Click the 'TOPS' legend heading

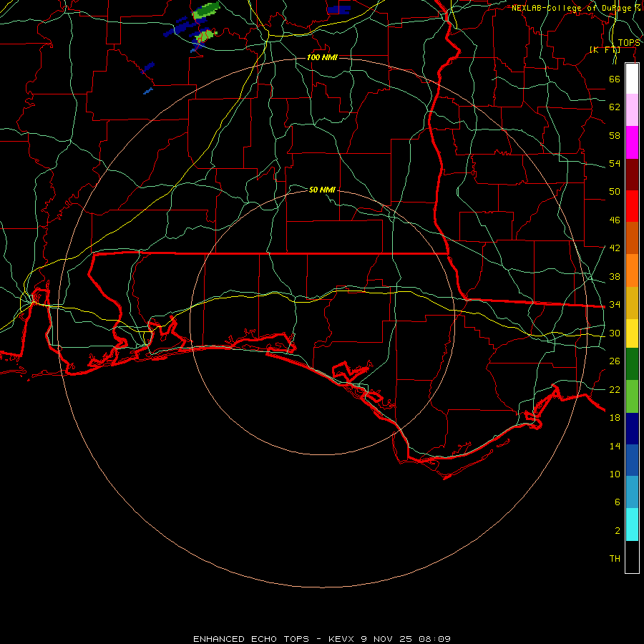tap(629, 43)
